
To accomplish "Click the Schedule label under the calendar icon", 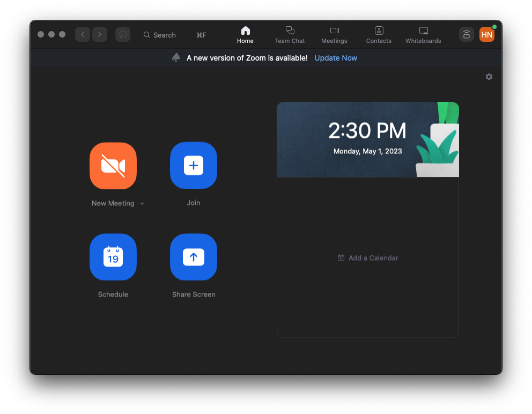I will tap(113, 294).
